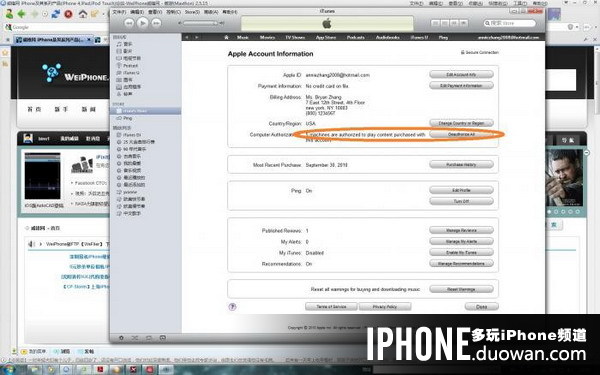
Task: Click the Ping Turn Off button
Action: coord(461,201)
